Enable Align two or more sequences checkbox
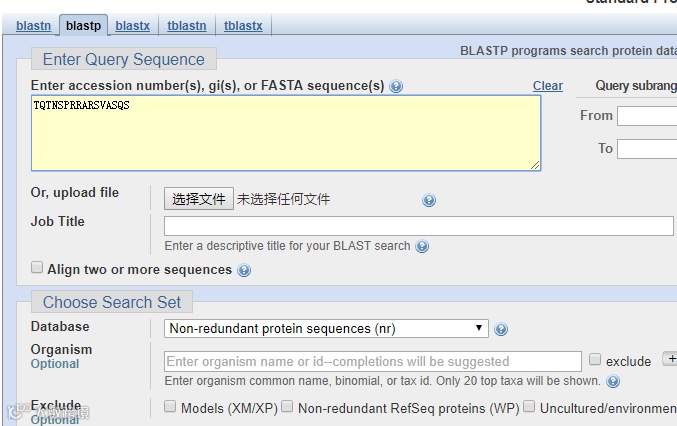 point(37,268)
